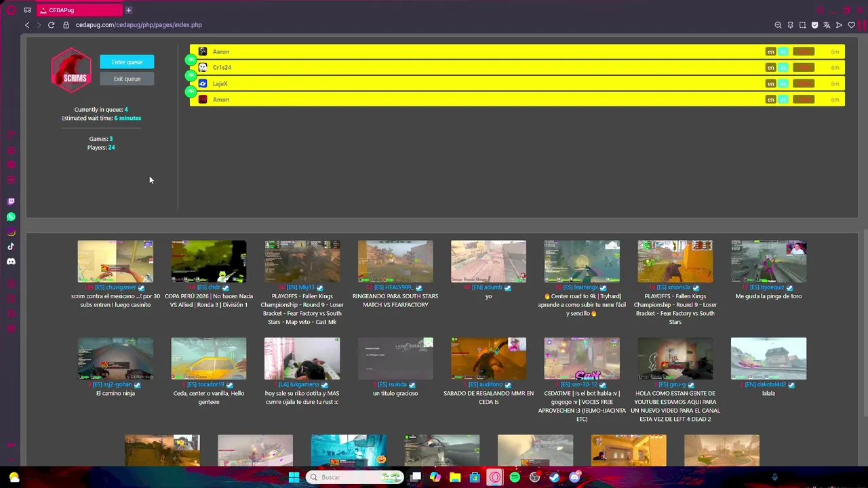The height and width of the screenshot is (488, 868).
Task: Click the Exit queue button
Action: [x=127, y=79]
